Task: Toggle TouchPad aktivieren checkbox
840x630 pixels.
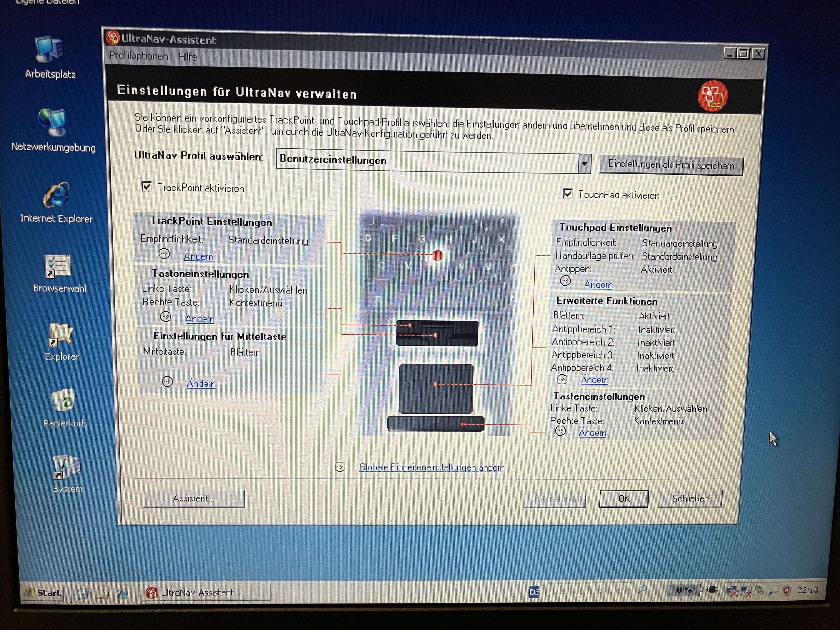Action: tap(567, 194)
